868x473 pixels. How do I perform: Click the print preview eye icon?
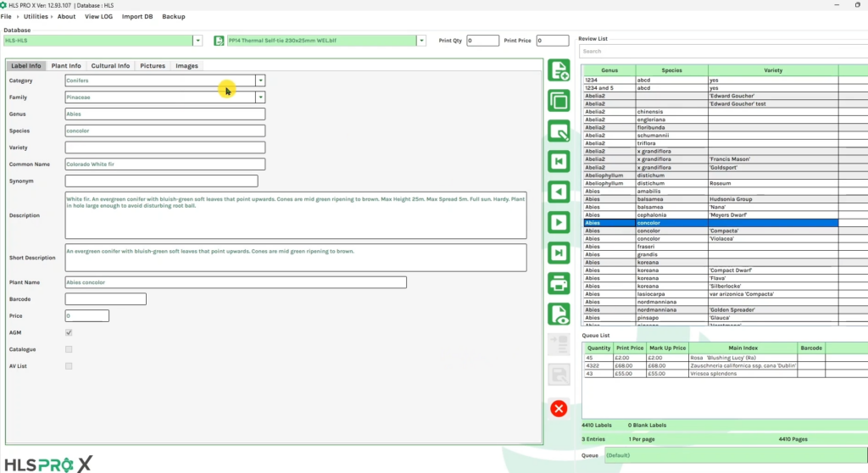coord(559,314)
